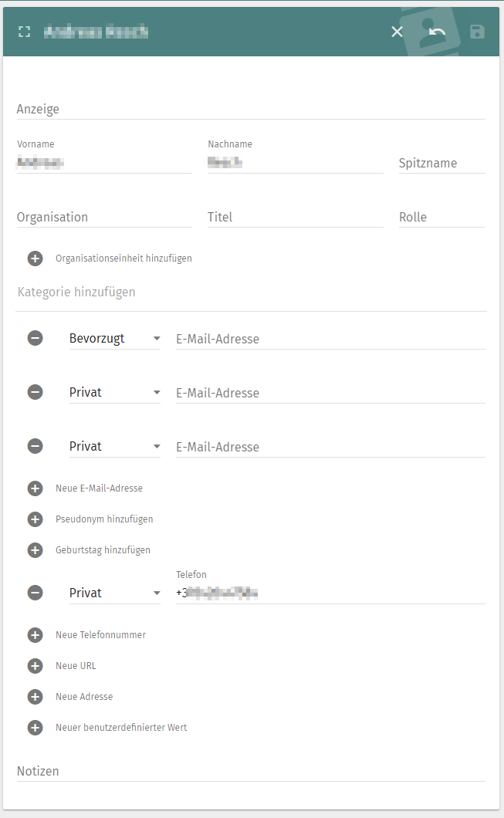
Task: Click plus icon for Neue URL
Action: click(36, 666)
